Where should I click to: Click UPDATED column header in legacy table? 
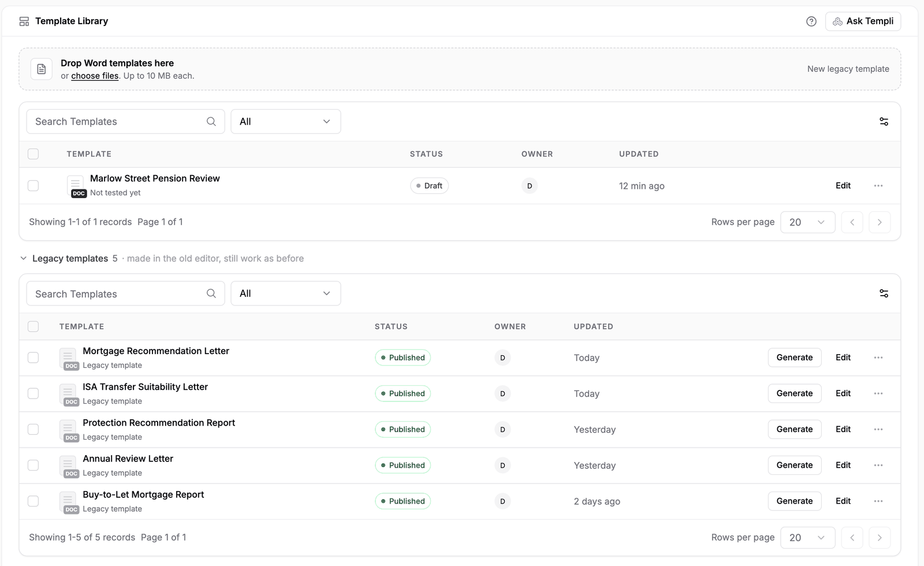pyautogui.click(x=594, y=326)
